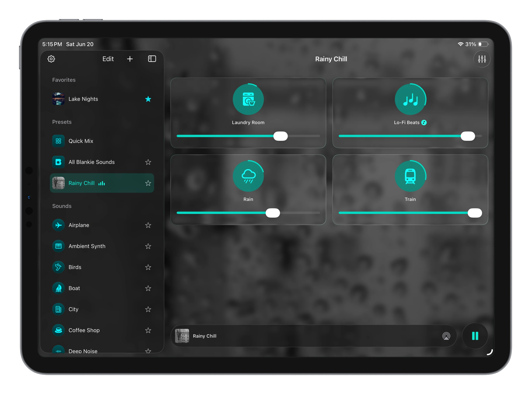Click City building icon

coord(58,309)
